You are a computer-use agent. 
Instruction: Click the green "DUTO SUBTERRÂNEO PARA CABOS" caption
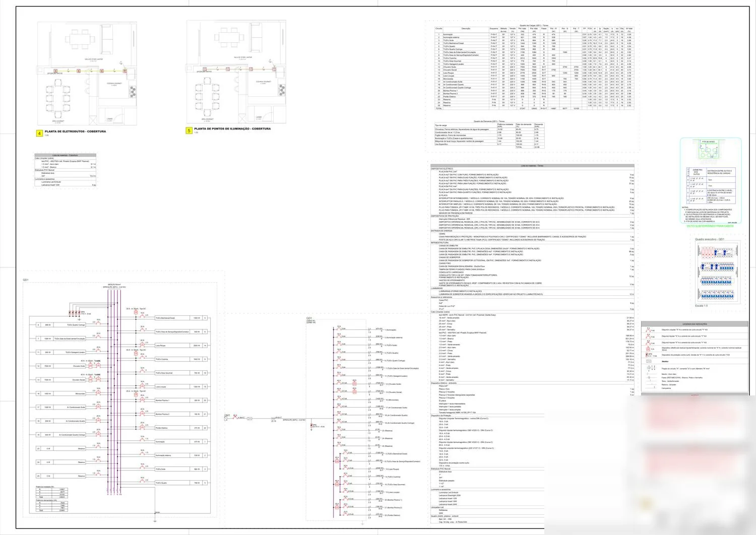(710, 226)
